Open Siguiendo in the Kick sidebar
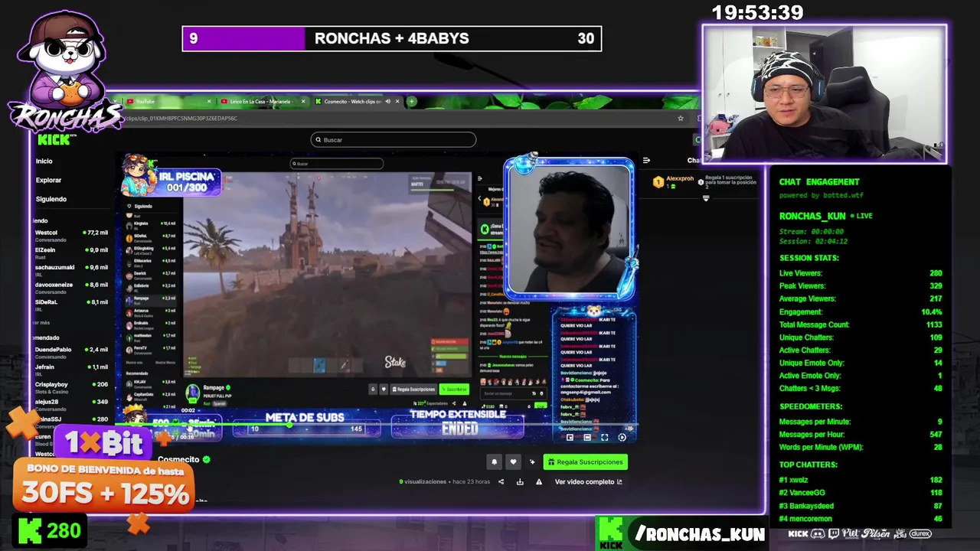The width and height of the screenshot is (980, 551). pyautogui.click(x=51, y=199)
